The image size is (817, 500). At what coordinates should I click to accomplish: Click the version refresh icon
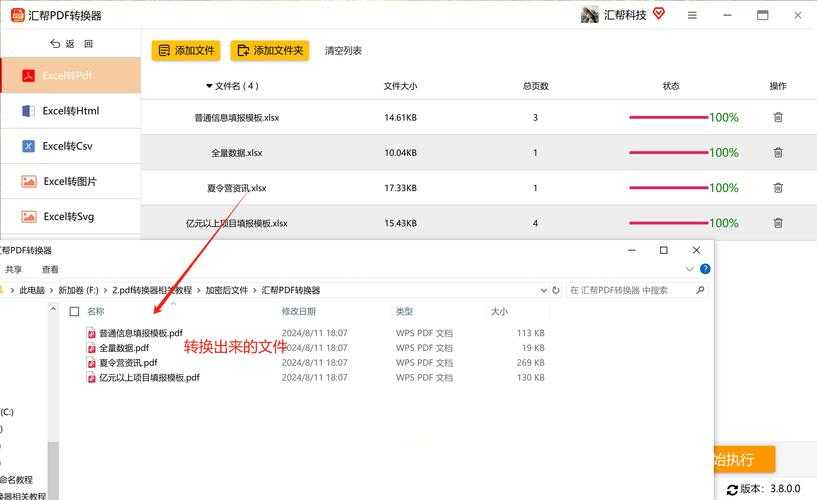click(x=732, y=490)
